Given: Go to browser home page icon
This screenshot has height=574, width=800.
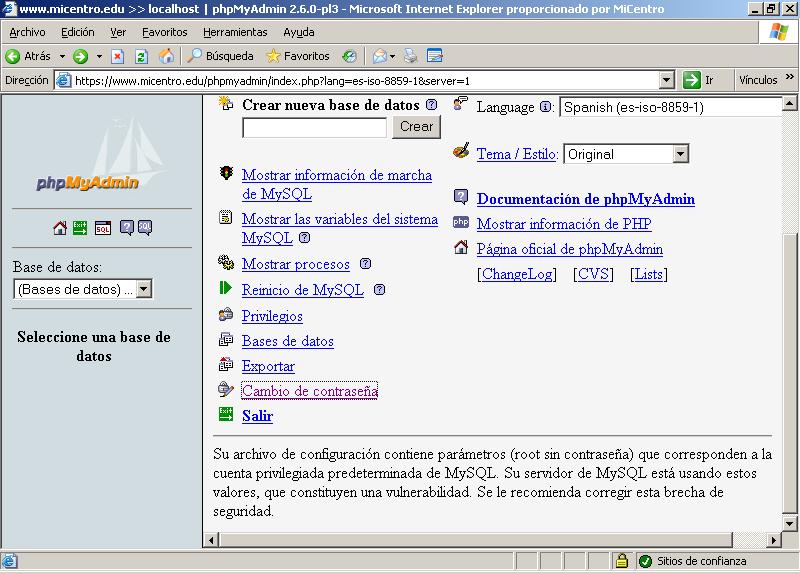Looking at the screenshot, I should click(x=166, y=56).
